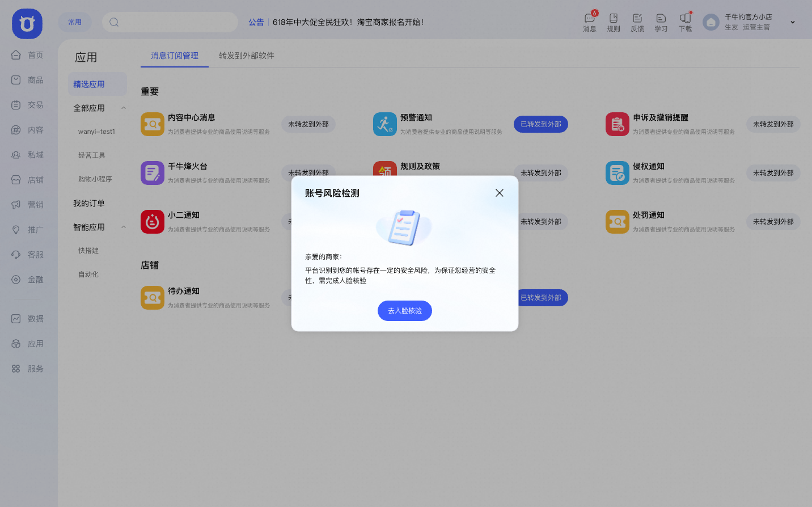Viewport: 812px width, 507px height.
Task: Close the 账号风险检测 dialog
Action: pyautogui.click(x=500, y=193)
